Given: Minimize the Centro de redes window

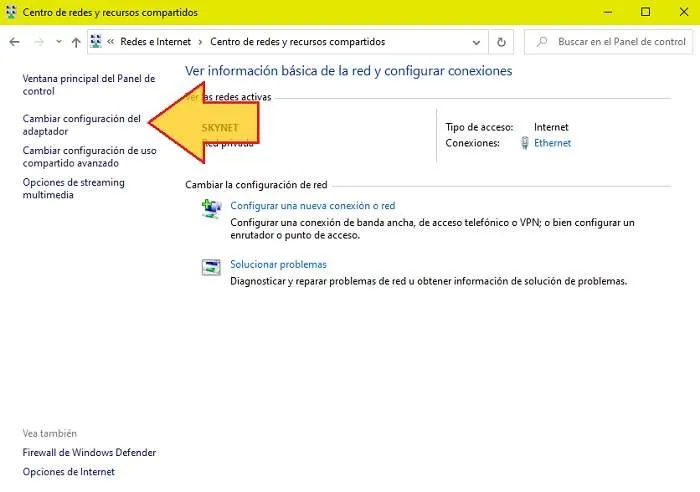Looking at the screenshot, I should click(608, 12).
